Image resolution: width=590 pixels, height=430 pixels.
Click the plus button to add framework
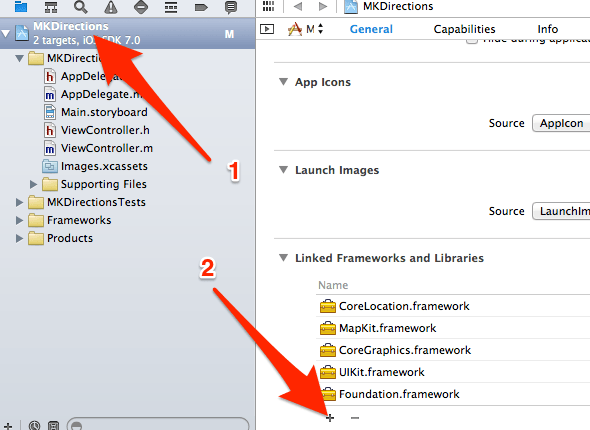click(330, 418)
